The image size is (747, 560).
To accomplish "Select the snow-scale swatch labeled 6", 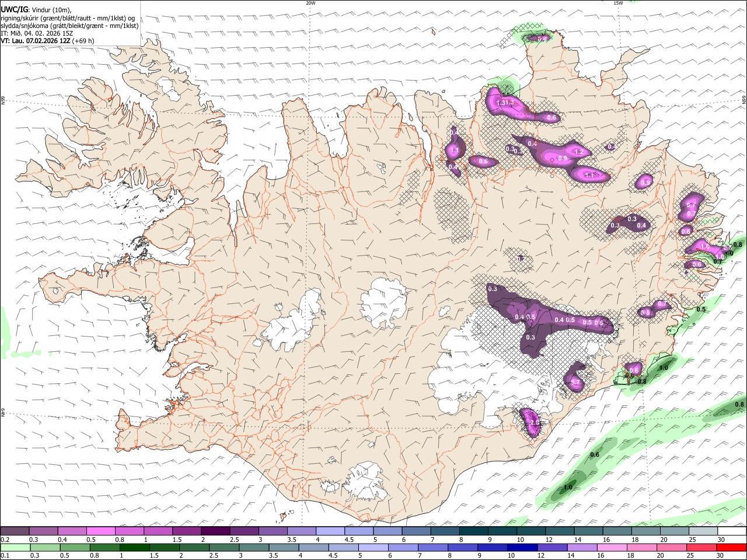I will point(416,531).
